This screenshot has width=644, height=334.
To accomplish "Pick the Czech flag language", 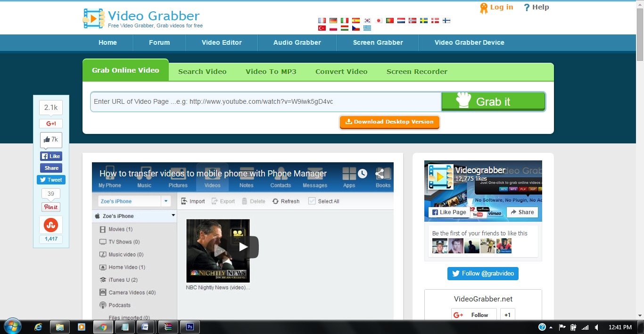I will click(356, 28).
